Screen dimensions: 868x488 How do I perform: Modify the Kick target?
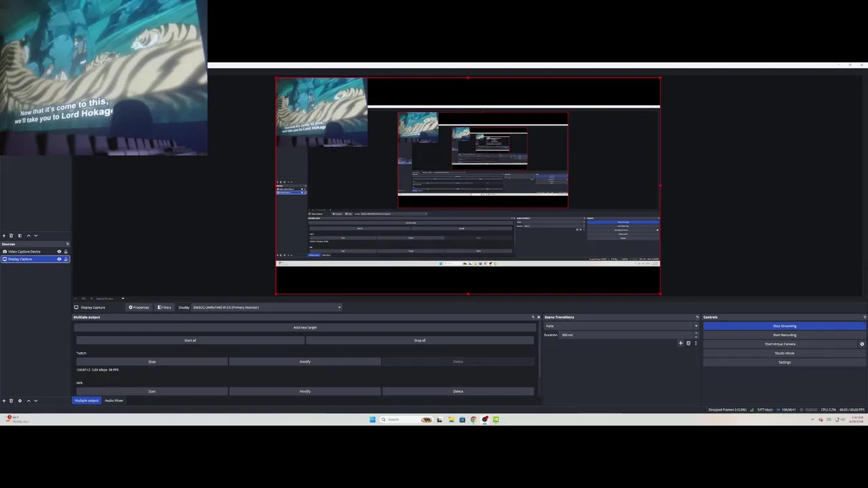coord(305,391)
